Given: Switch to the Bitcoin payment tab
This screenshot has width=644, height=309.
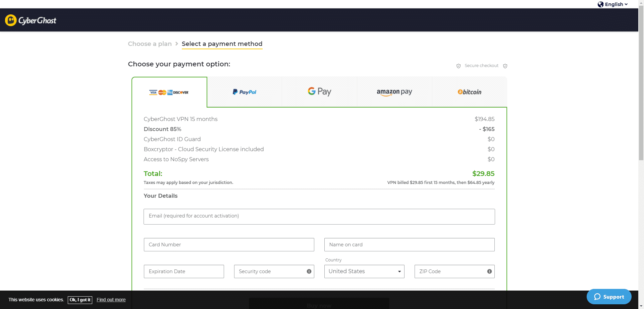Looking at the screenshot, I should click(470, 92).
